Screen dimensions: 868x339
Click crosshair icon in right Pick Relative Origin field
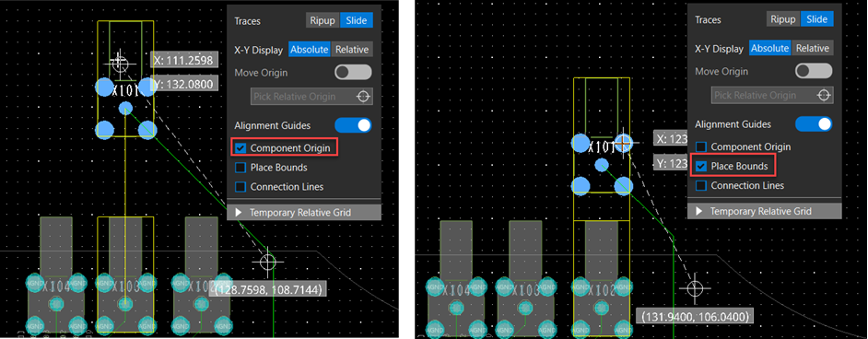point(824,95)
